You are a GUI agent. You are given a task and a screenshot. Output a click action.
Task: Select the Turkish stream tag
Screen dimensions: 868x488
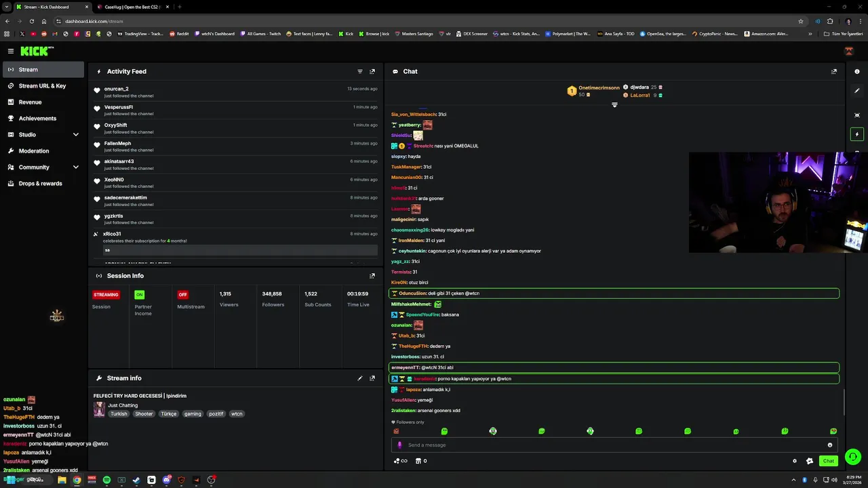pos(119,413)
